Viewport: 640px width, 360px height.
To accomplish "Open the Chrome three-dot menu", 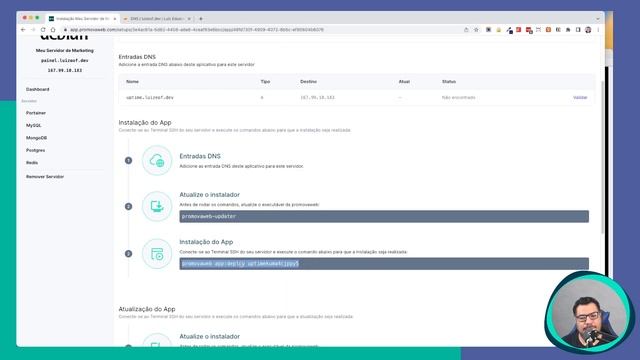I will click(598, 30).
